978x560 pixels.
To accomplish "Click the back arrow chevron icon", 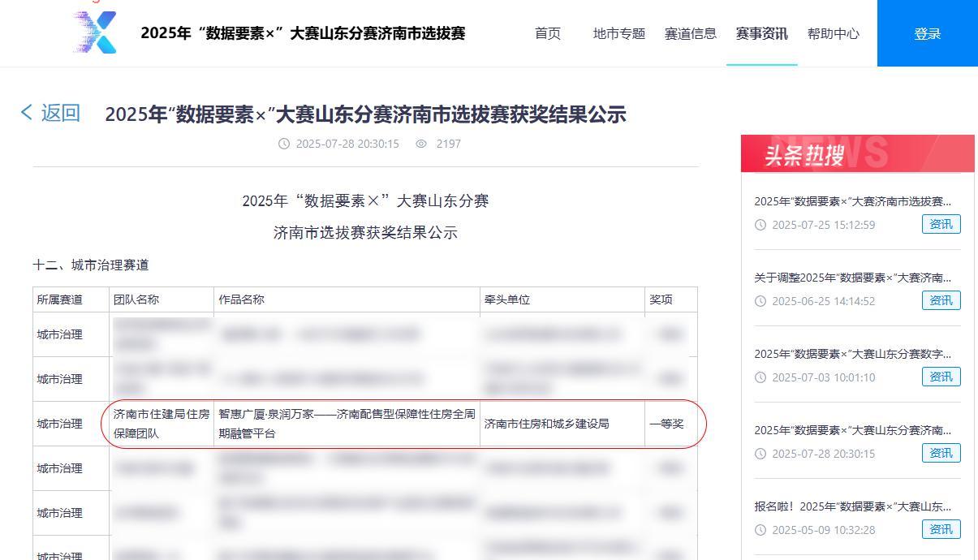I will point(26,113).
